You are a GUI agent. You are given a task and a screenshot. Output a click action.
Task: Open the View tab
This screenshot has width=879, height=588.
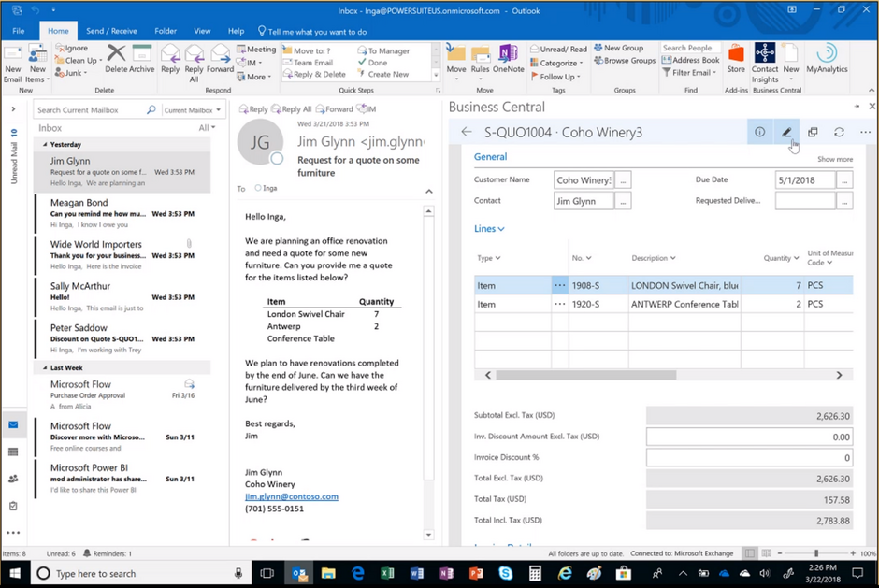click(202, 31)
